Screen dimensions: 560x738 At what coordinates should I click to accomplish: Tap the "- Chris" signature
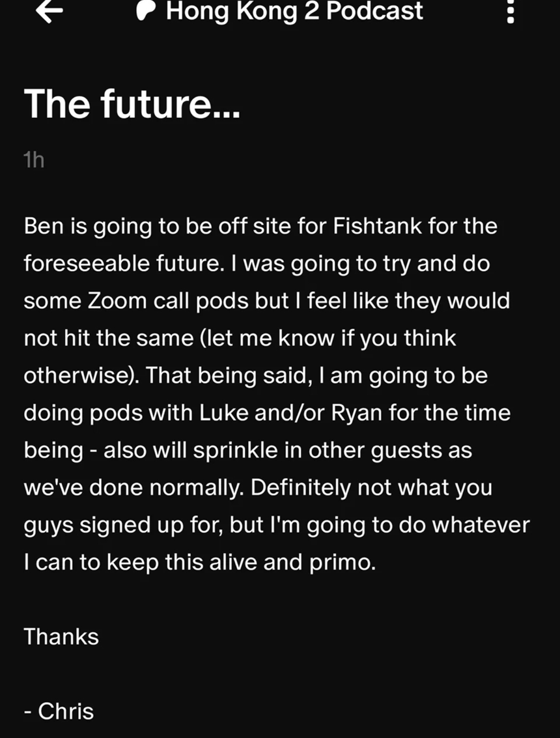point(59,711)
